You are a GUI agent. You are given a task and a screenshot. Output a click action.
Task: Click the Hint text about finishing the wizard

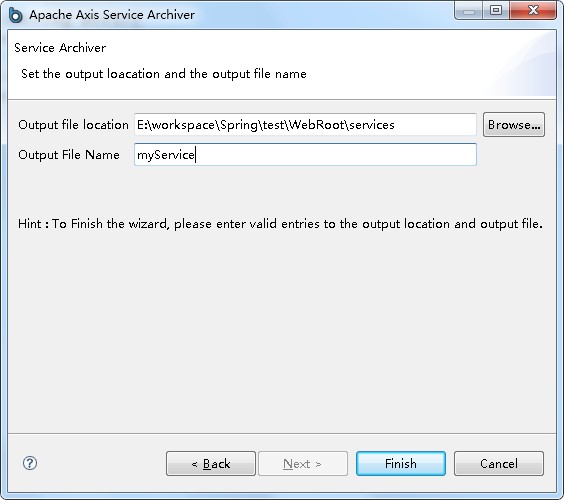pyautogui.click(x=280, y=224)
